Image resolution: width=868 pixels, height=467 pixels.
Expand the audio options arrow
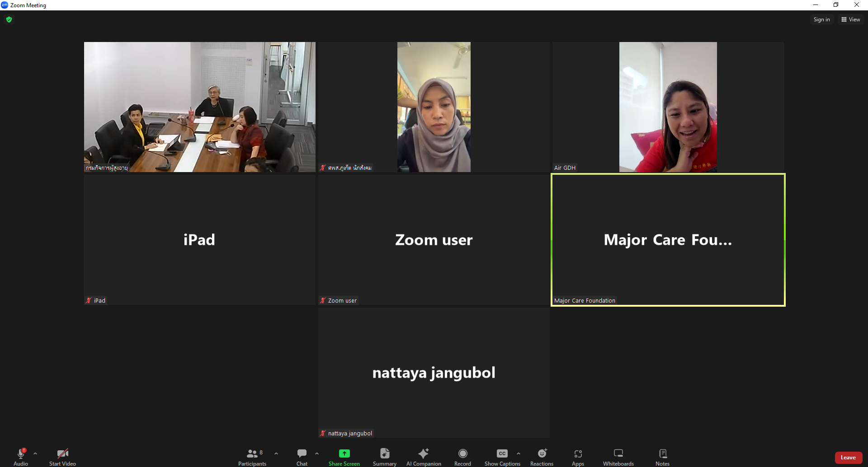(x=35, y=453)
